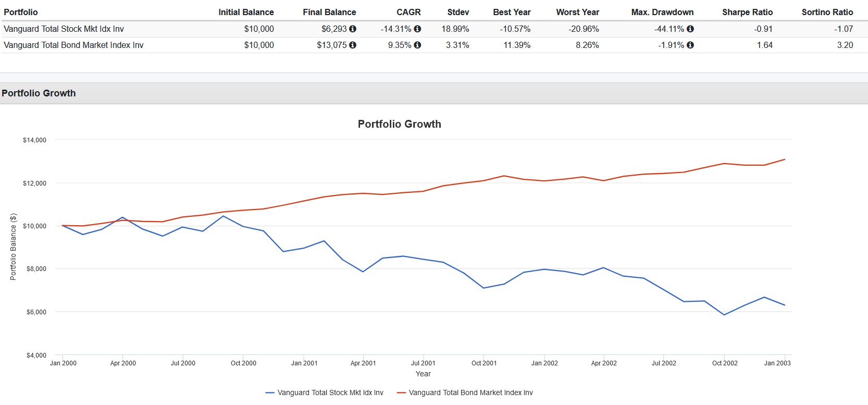Open info icon next to -14.31% CAGR
This screenshot has height=405, width=868.
(x=417, y=29)
